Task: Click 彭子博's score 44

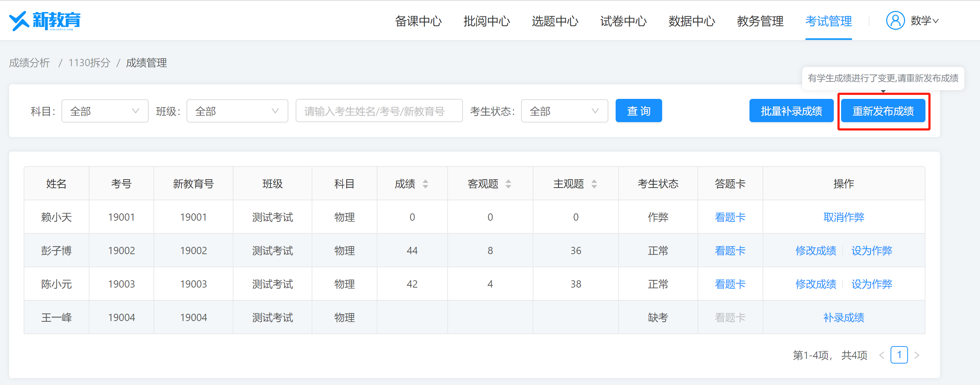Action: (412, 251)
